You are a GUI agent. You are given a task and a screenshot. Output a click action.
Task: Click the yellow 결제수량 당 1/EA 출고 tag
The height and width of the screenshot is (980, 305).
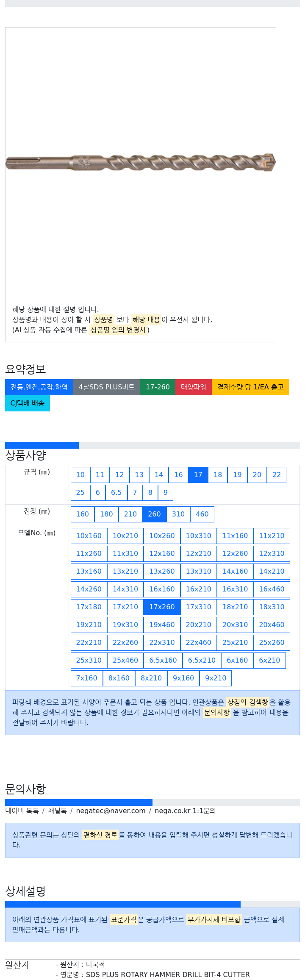(250, 387)
